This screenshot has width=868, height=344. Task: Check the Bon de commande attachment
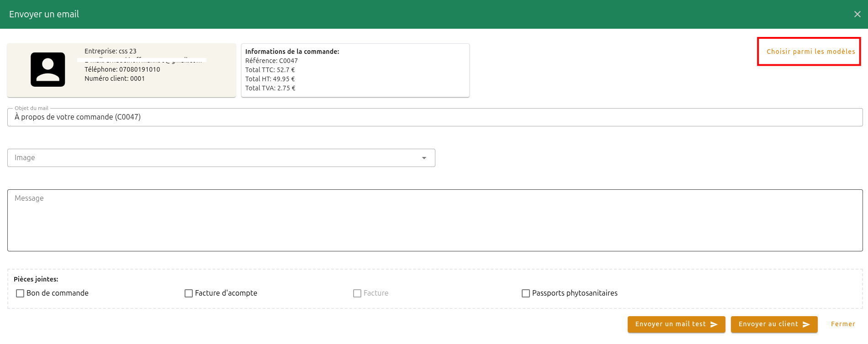pos(20,293)
